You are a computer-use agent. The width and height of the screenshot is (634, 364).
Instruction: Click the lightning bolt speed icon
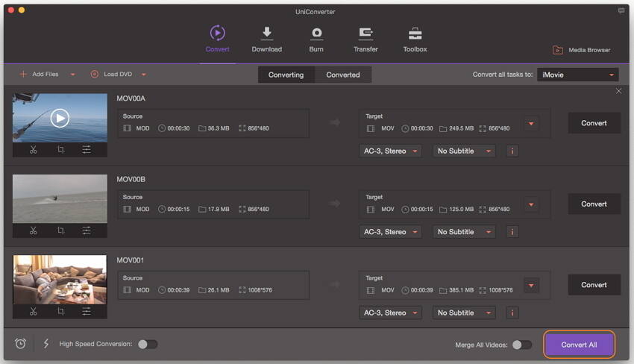click(x=46, y=344)
